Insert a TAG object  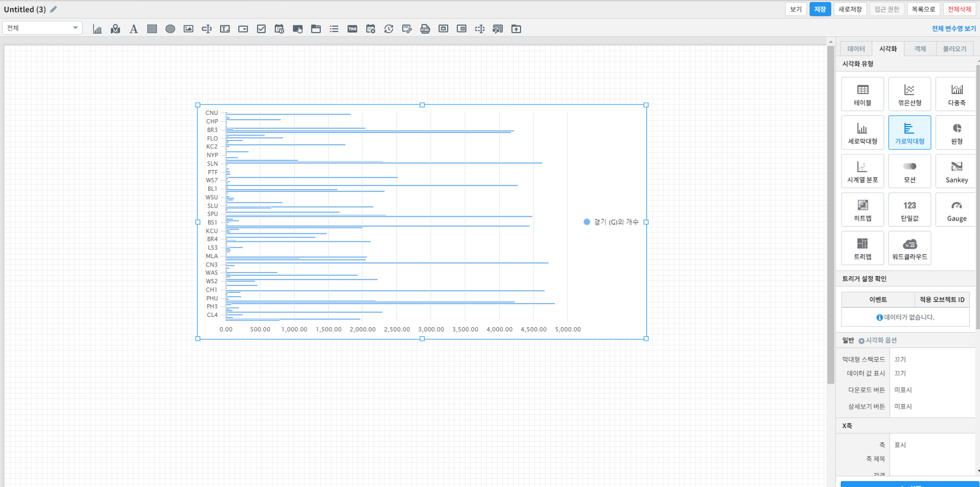tap(352, 29)
